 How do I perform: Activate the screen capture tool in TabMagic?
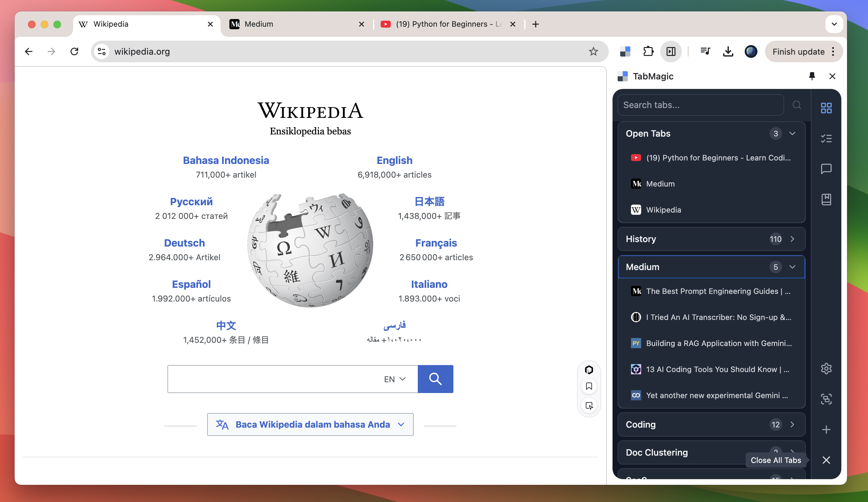click(826, 399)
